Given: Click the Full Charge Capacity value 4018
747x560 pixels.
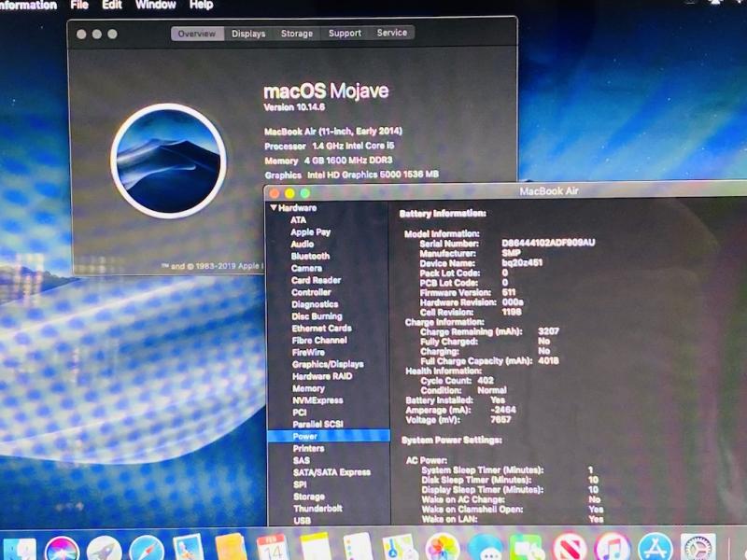Looking at the screenshot, I should pyautogui.click(x=548, y=360).
